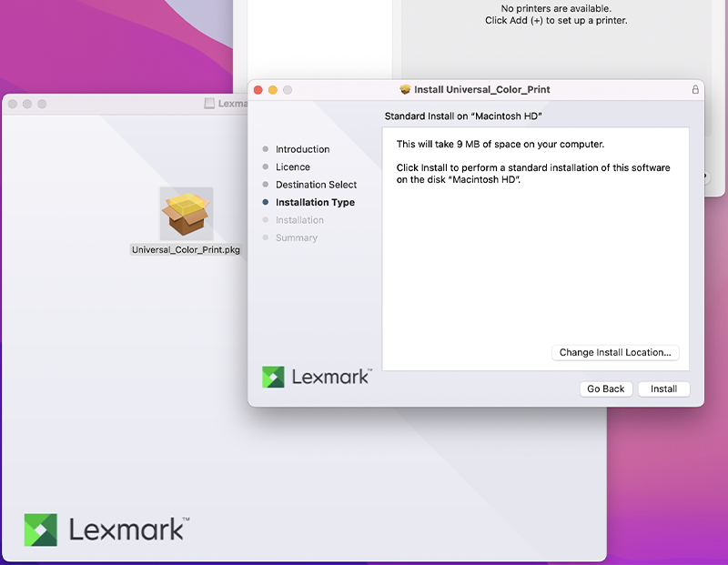This screenshot has height=565, width=728.
Task: Click the "Install Universal_Color_Print" window title
Action: (x=482, y=89)
